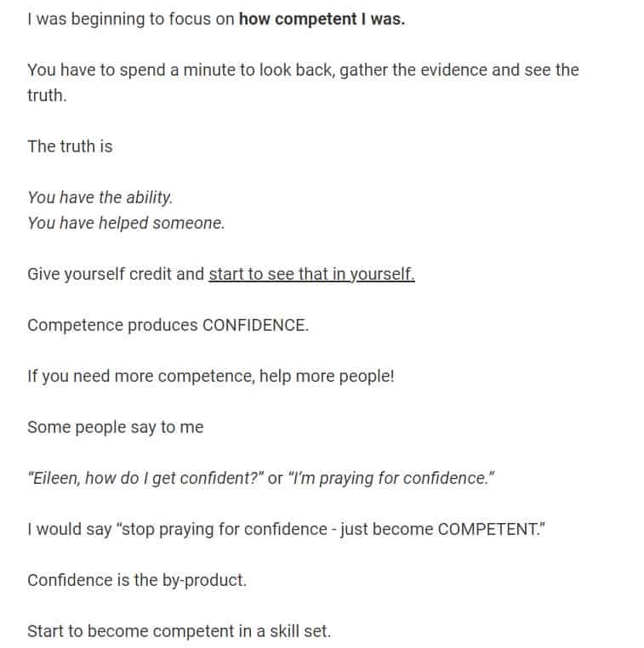Click the underlined "start to see that in yourself" link

pyautogui.click(x=311, y=275)
